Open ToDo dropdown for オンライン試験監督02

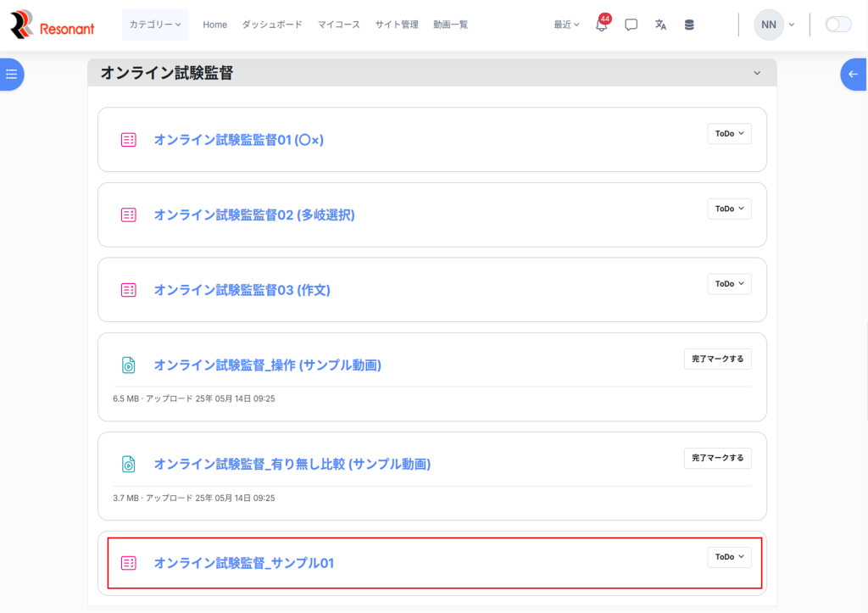click(729, 209)
